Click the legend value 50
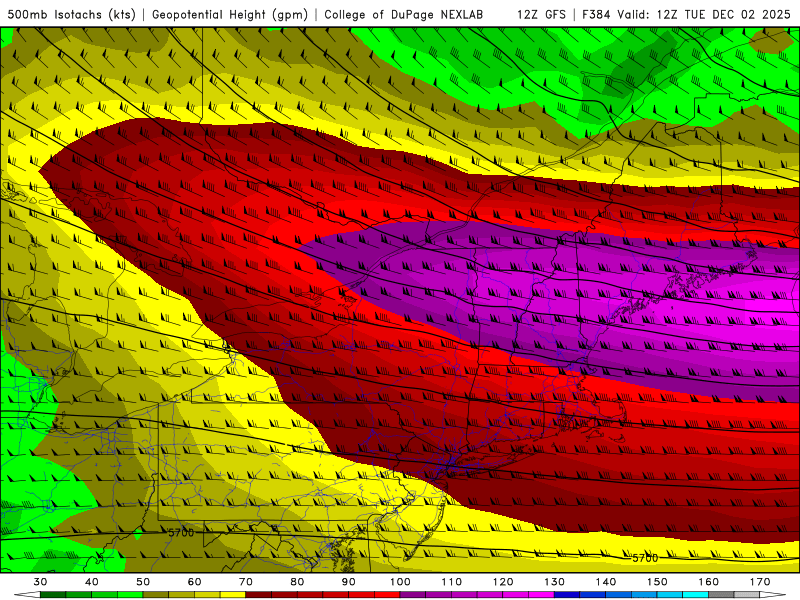800x600 pixels. pyautogui.click(x=143, y=582)
